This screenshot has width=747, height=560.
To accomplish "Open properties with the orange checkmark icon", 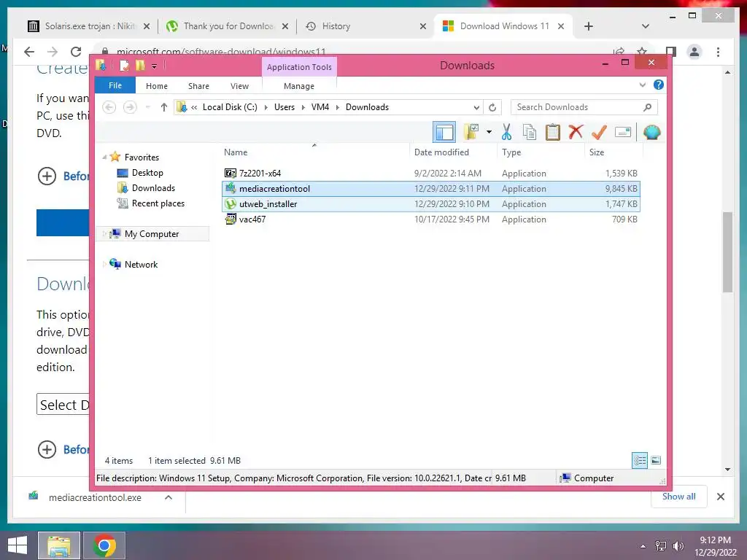I will [599, 133].
